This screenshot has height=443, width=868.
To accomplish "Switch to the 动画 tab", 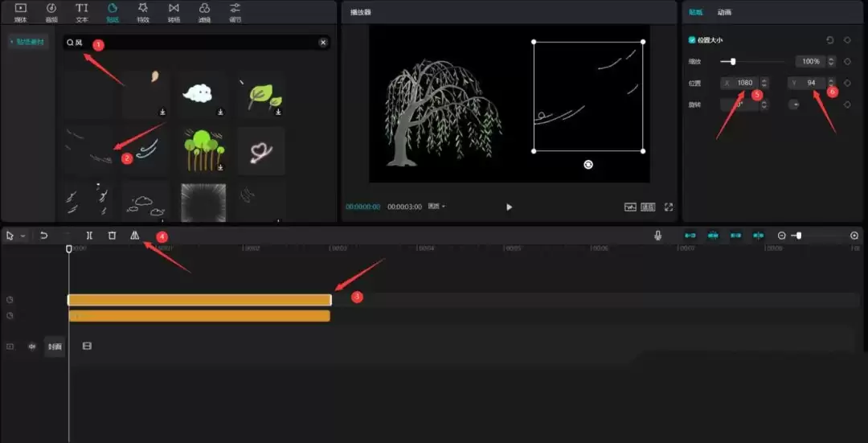I will (x=724, y=12).
